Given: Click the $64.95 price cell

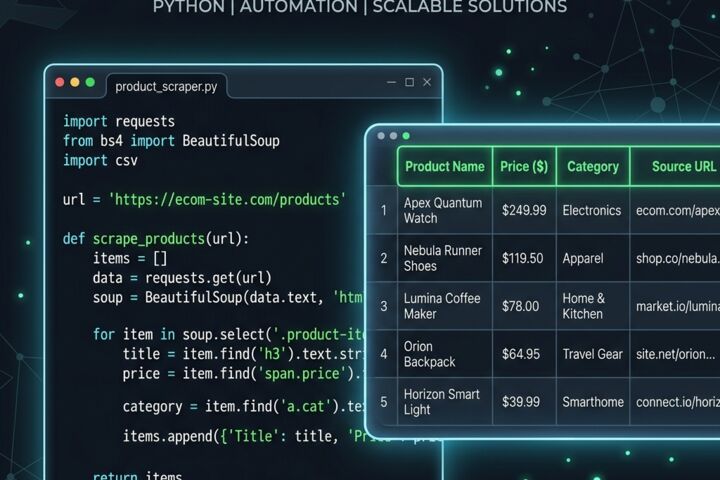Looking at the screenshot, I should pos(524,354).
